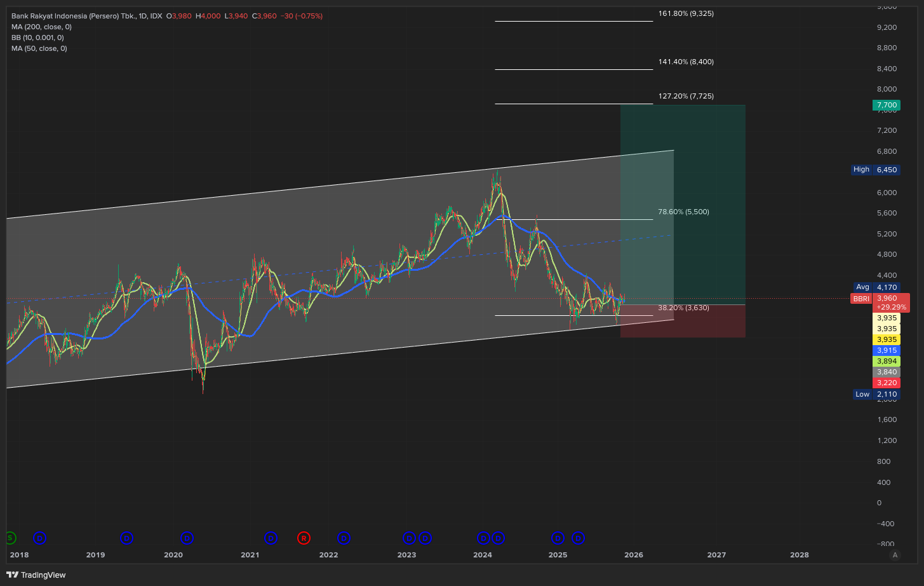Click the red 3,220 stop price label
The image size is (924, 586).
[886, 383]
